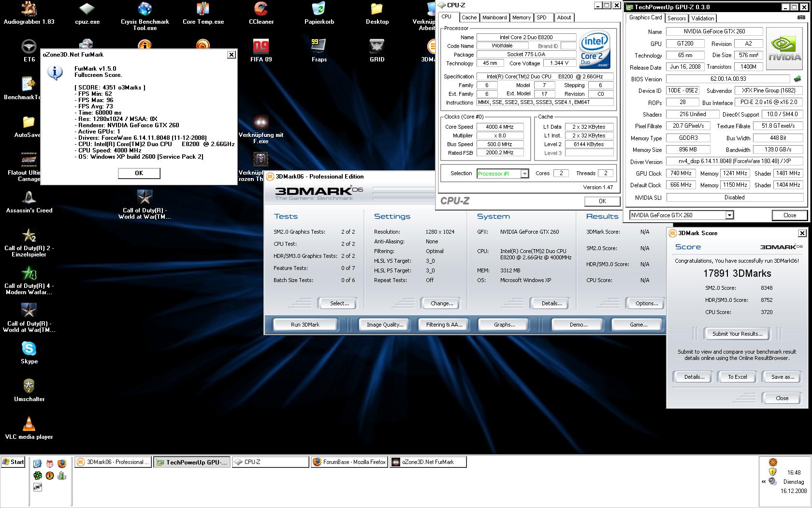This screenshot has height=508, width=812.
Task: Click the ICQ flower quick launch icon
Action: coord(37,476)
